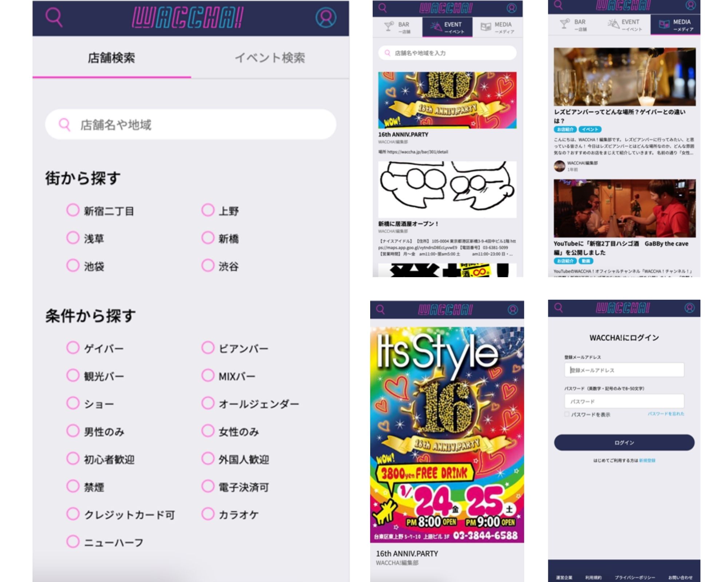Click the profile icon on the login screen header
The height and width of the screenshot is (582, 728).
(689, 308)
